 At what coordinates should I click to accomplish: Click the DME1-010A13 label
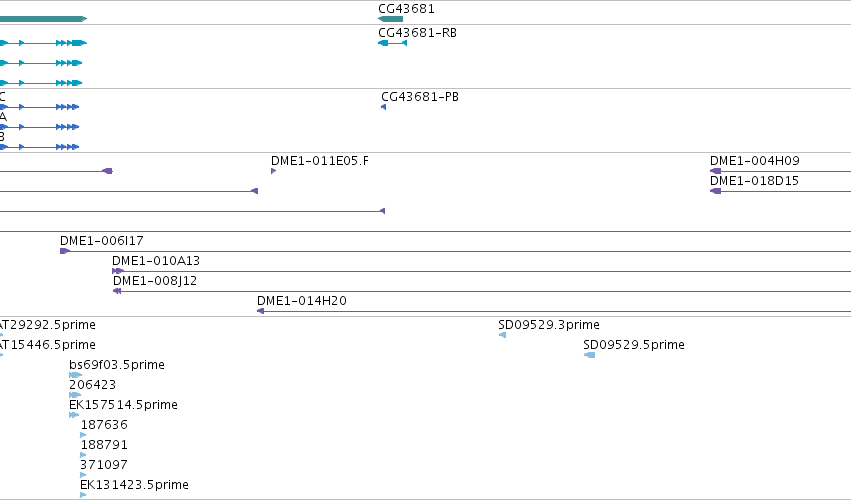[x=156, y=261]
